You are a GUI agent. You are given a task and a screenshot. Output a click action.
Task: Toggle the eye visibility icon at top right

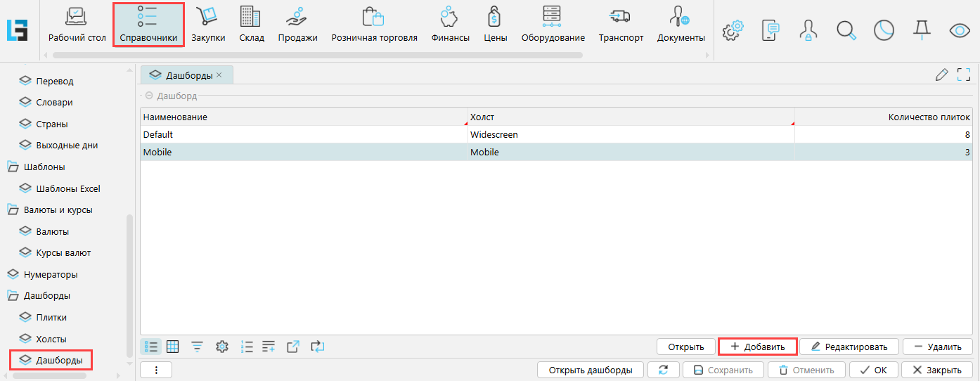[x=958, y=30]
